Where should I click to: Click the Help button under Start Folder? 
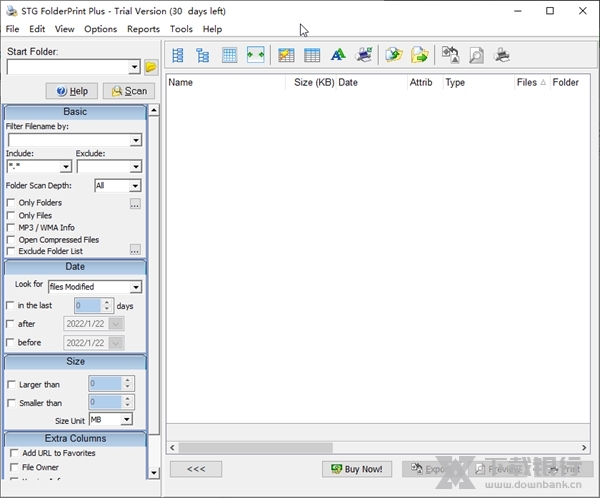point(72,91)
